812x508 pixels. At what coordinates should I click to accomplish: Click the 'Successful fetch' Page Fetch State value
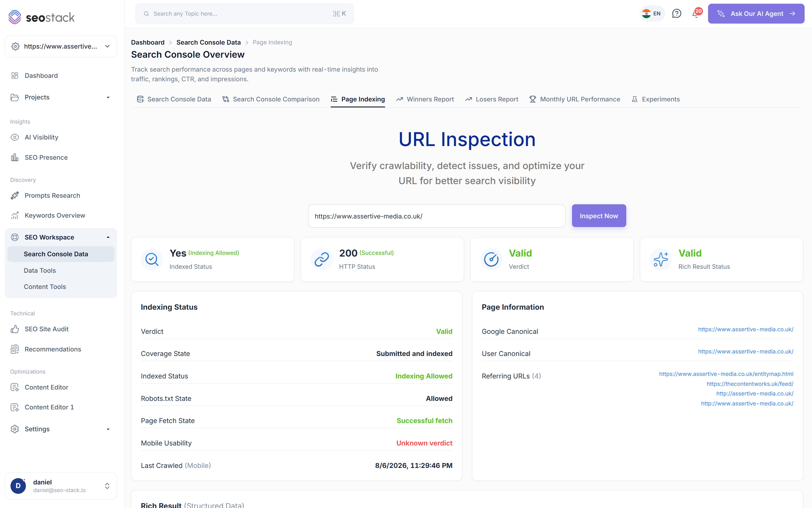425,421
